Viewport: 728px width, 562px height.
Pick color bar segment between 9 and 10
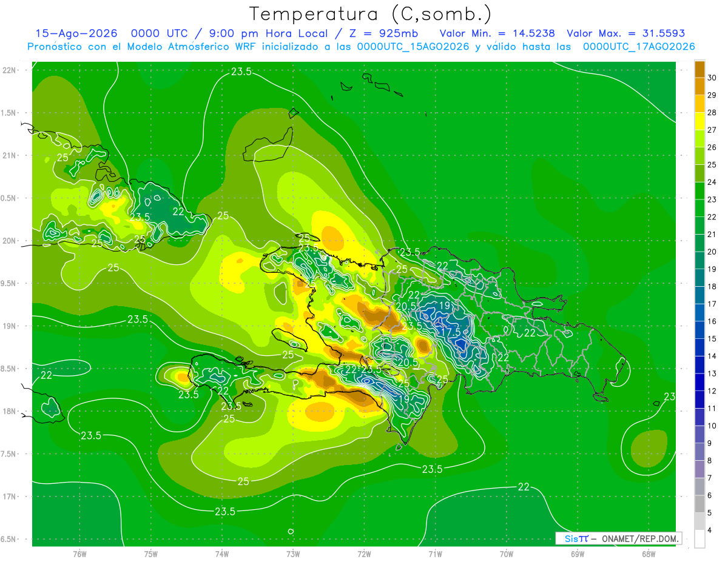(x=699, y=434)
